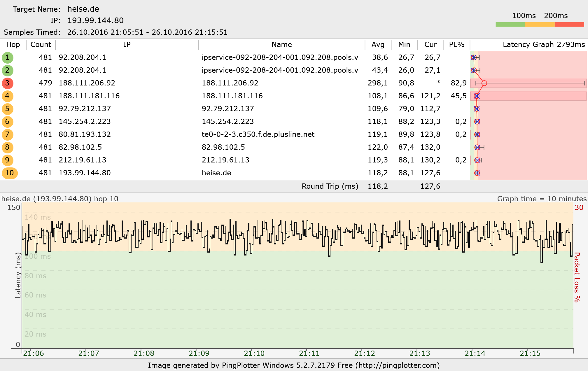Viewport: 588px width, 371px height.
Task: Click the PL% column header
Action: point(456,45)
